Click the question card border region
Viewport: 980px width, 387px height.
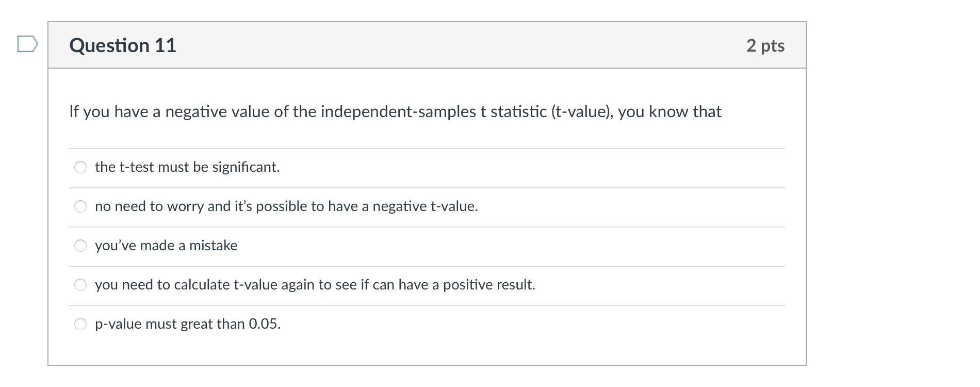pos(48,206)
